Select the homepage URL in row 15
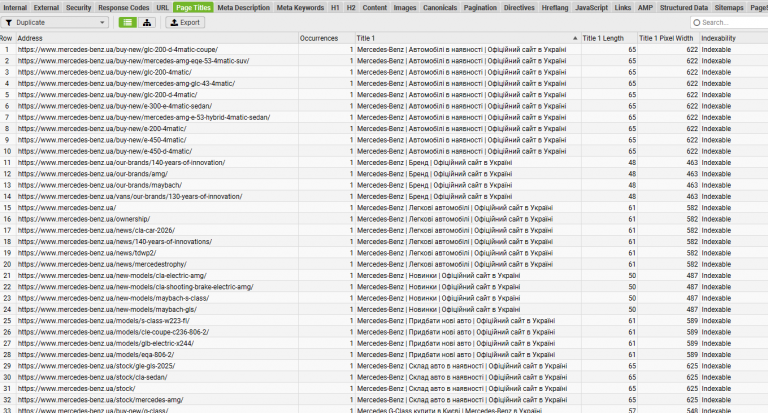 [67, 208]
